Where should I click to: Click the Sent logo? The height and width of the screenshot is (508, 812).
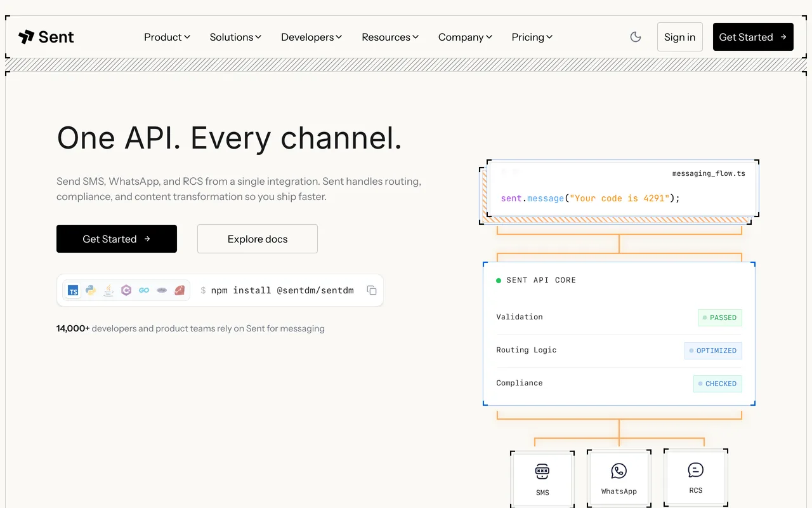46,37
